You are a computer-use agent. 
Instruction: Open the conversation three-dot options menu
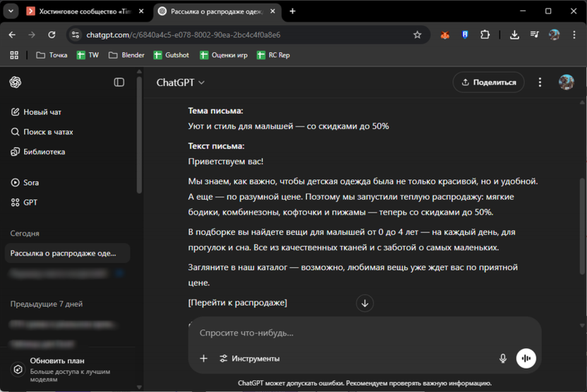pyautogui.click(x=540, y=82)
